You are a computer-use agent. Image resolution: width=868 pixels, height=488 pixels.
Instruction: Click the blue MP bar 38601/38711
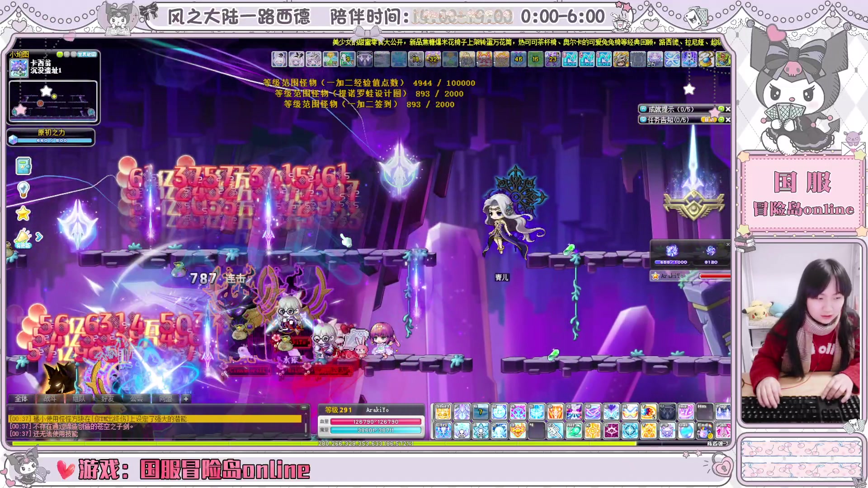coord(376,430)
